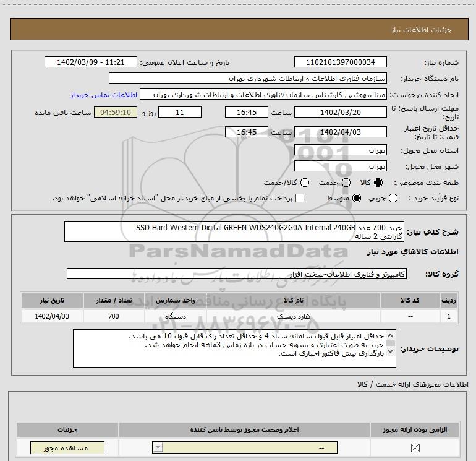
Task: Click the اطلاعات مجوزهای ارائه خدمت / کالا heading
Action: [x=413, y=384]
